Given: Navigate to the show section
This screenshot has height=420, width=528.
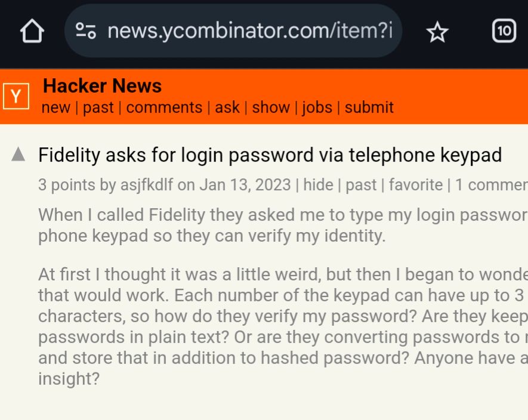Looking at the screenshot, I should [271, 107].
